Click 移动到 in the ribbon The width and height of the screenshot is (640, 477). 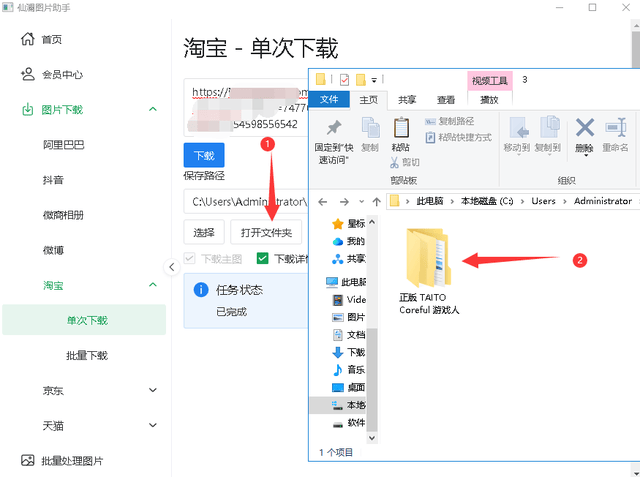click(517, 136)
